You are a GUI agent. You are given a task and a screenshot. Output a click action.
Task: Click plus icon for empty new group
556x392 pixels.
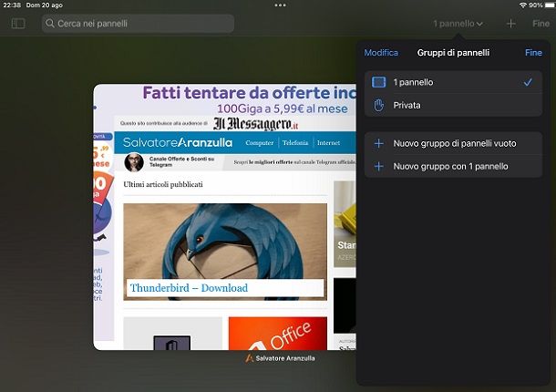pos(378,143)
